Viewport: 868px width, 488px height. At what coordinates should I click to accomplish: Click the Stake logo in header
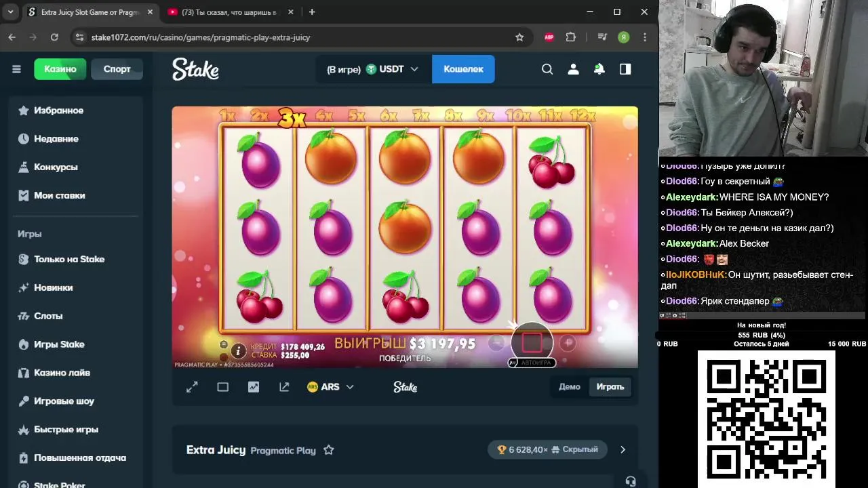[x=195, y=69]
